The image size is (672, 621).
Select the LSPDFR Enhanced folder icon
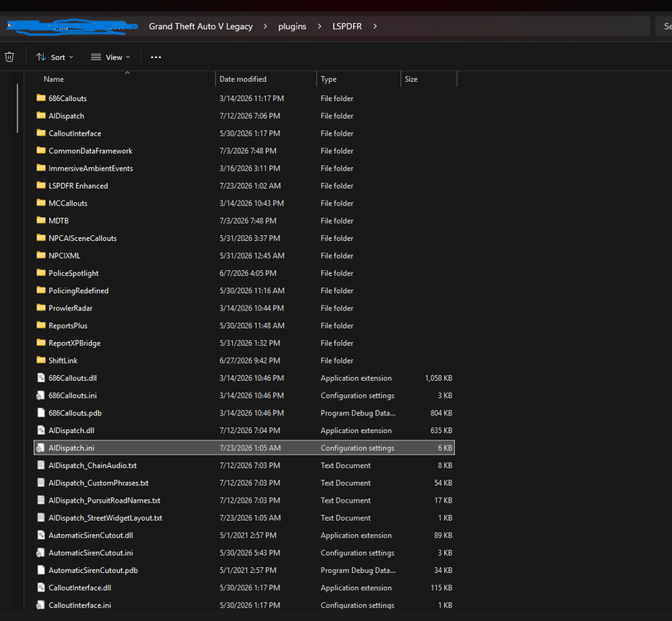[41, 185]
